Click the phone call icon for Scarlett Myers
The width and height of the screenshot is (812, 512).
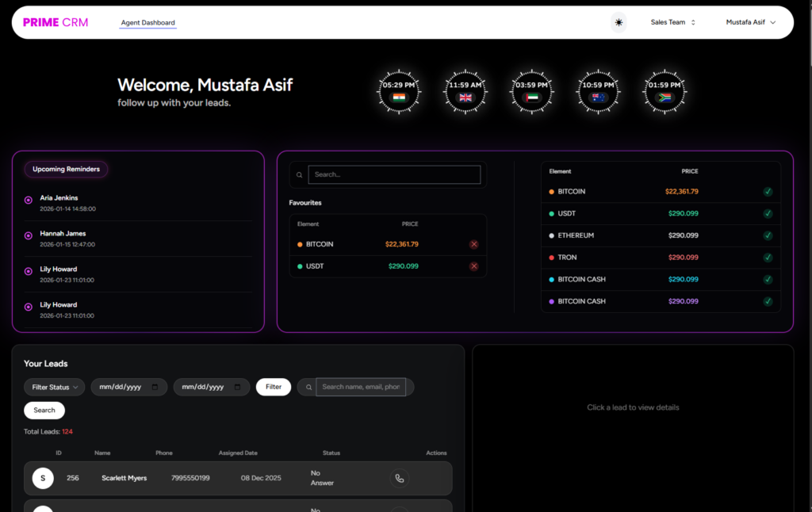coord(400,478)
